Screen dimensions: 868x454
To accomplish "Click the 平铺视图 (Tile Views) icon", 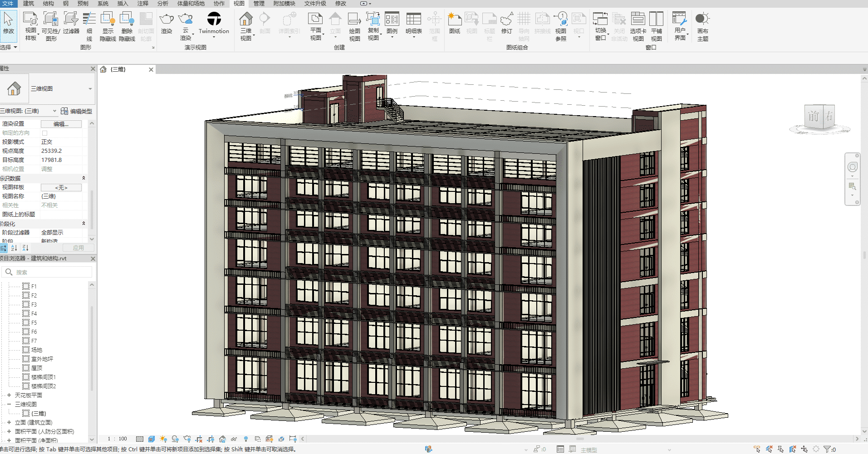I will pyautogui.click(x=656, y=19).
